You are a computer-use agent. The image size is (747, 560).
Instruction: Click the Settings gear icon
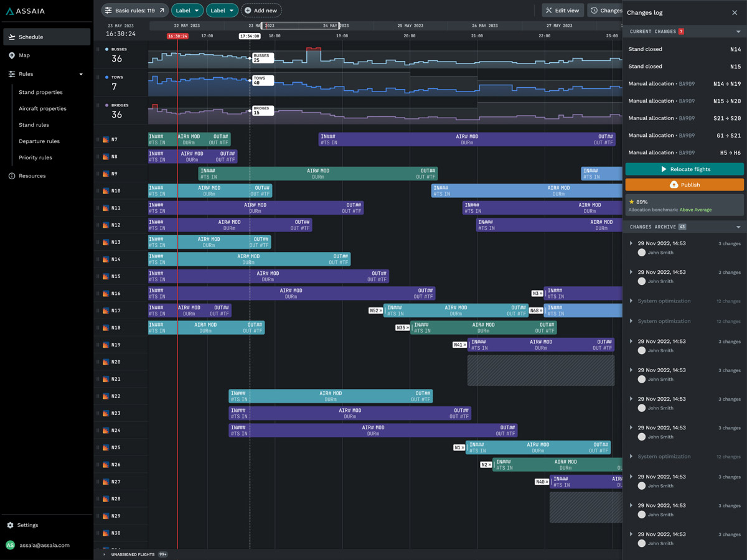point(10,525)
